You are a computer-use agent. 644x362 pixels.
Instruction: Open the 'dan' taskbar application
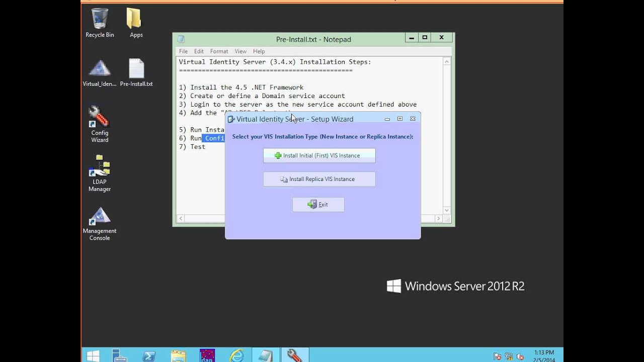click(x=207, y=355)
